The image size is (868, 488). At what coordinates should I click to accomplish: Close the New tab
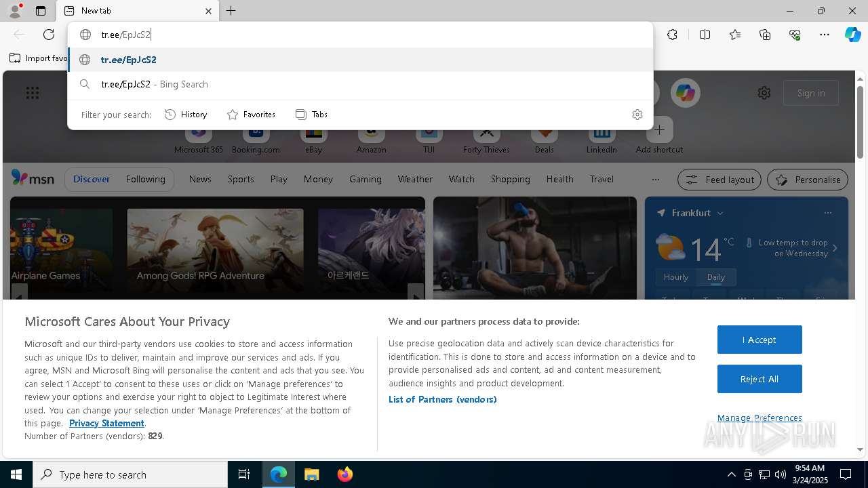tap(208, 11)
